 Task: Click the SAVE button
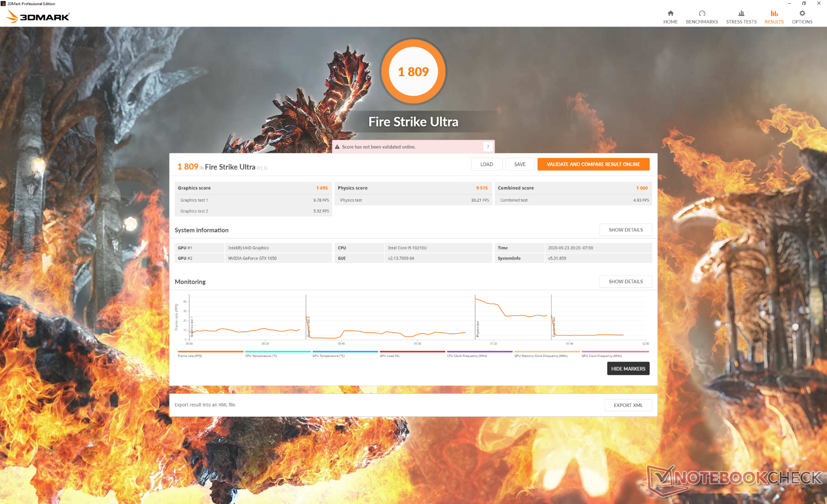pyautogui.click(x=520, y=164)
